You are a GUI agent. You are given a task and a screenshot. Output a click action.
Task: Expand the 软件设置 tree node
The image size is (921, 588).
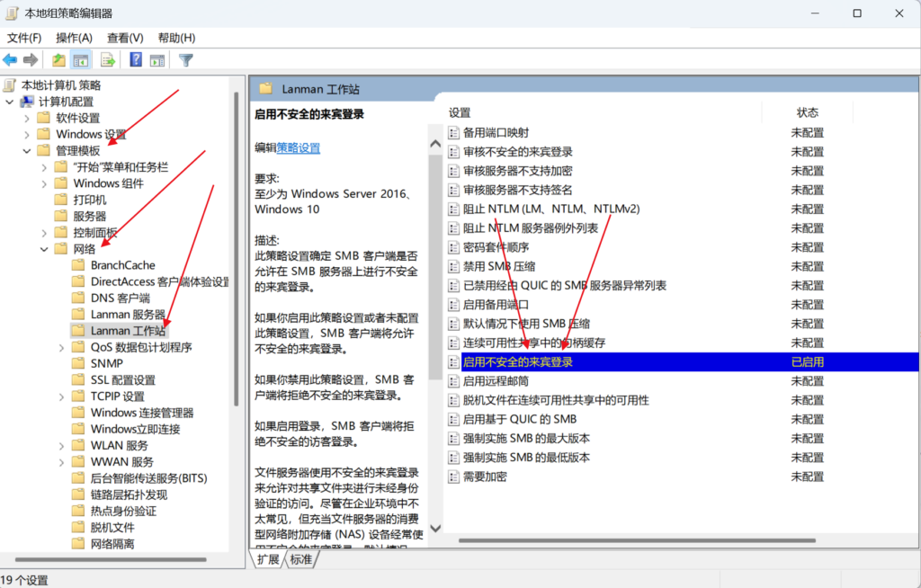click(26, 118)
